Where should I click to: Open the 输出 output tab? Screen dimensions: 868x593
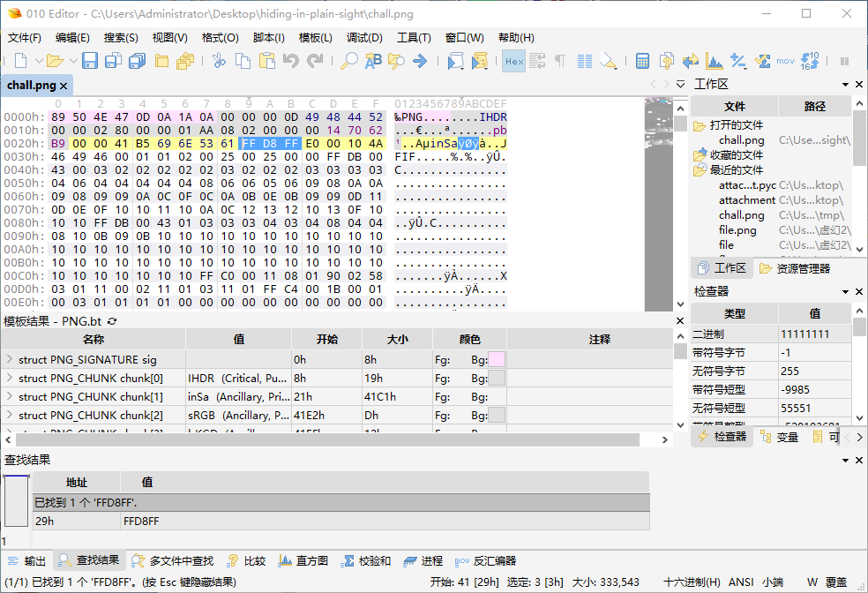point(27,561)
